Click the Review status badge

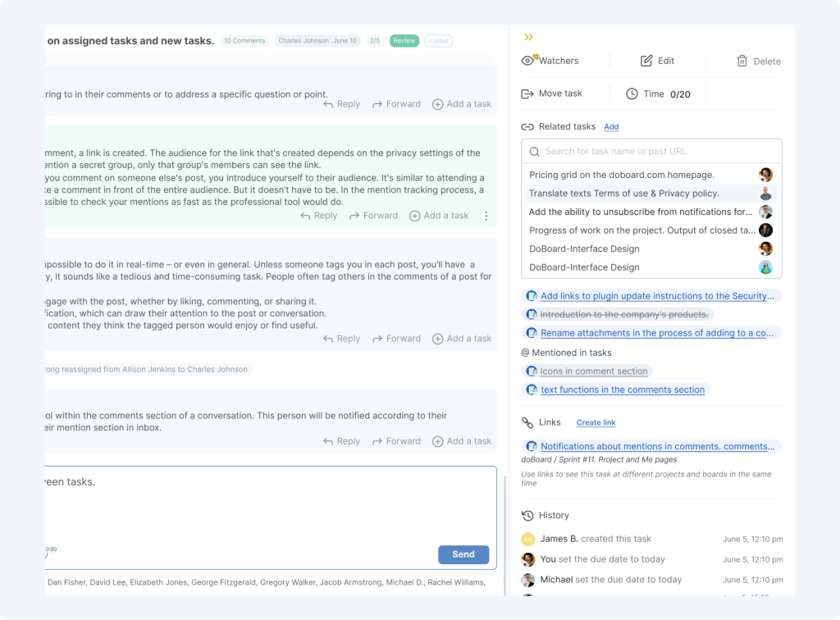click(x=404, y=41)
